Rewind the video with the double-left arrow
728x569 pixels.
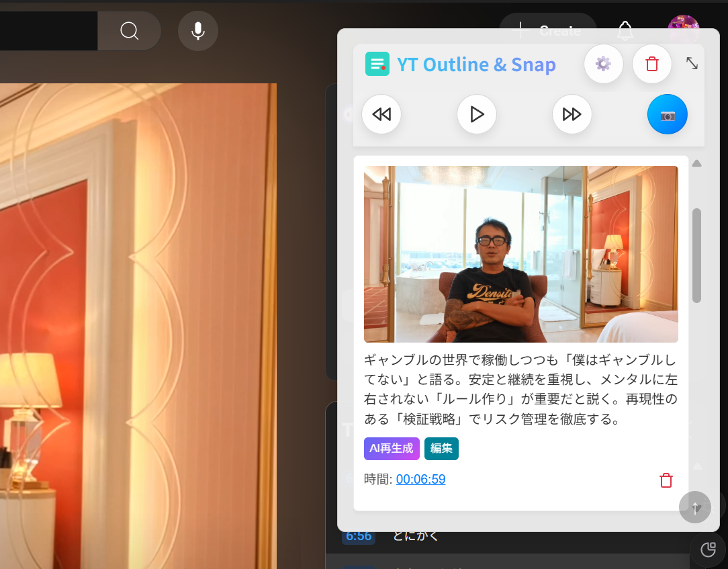point(381,114)
